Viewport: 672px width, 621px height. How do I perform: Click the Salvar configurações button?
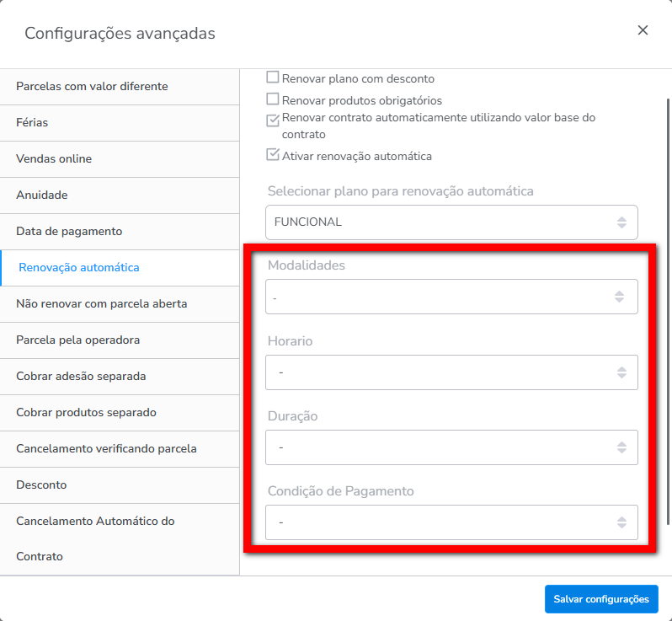600,599
